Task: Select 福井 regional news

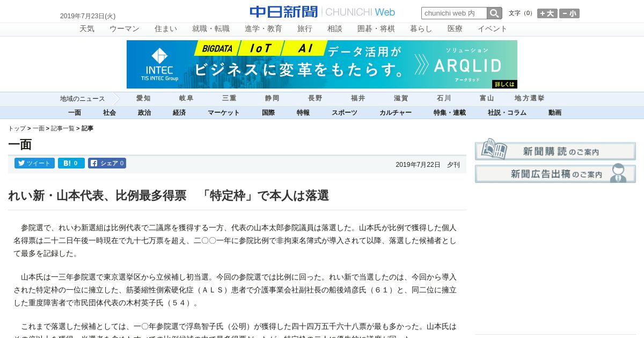Action: pyautogui.click(x=358, y=98)
